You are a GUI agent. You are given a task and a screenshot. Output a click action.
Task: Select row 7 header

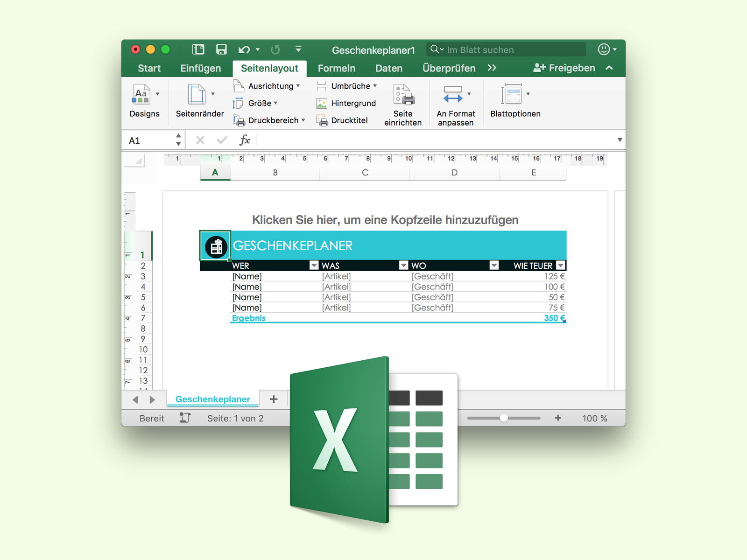pos(143,318)
